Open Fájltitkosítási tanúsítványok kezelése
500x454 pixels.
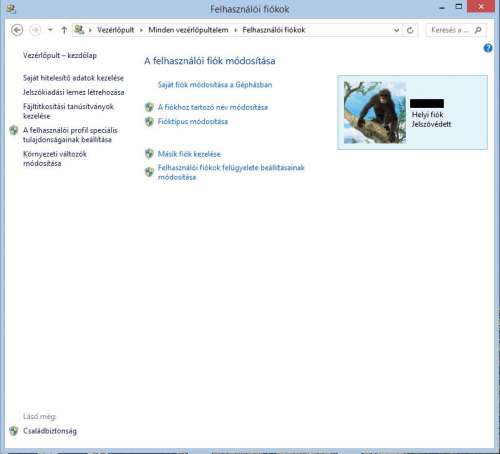68,111
